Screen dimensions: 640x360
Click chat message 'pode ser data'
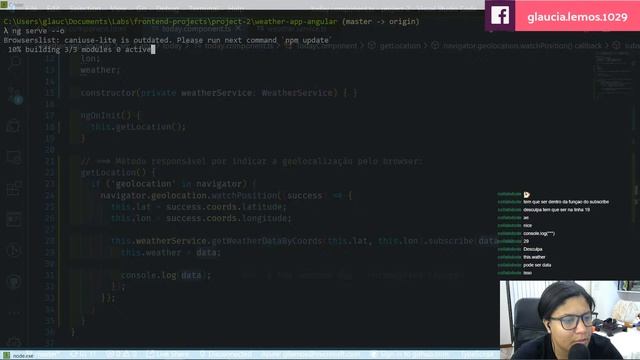click(537, 265)
